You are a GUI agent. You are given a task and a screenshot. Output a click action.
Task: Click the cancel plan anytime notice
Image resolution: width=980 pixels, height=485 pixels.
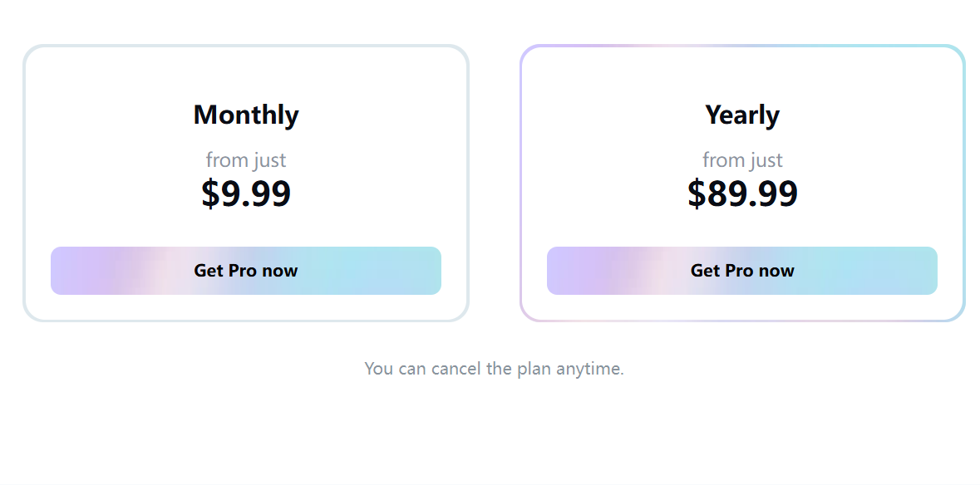(494, 368)
